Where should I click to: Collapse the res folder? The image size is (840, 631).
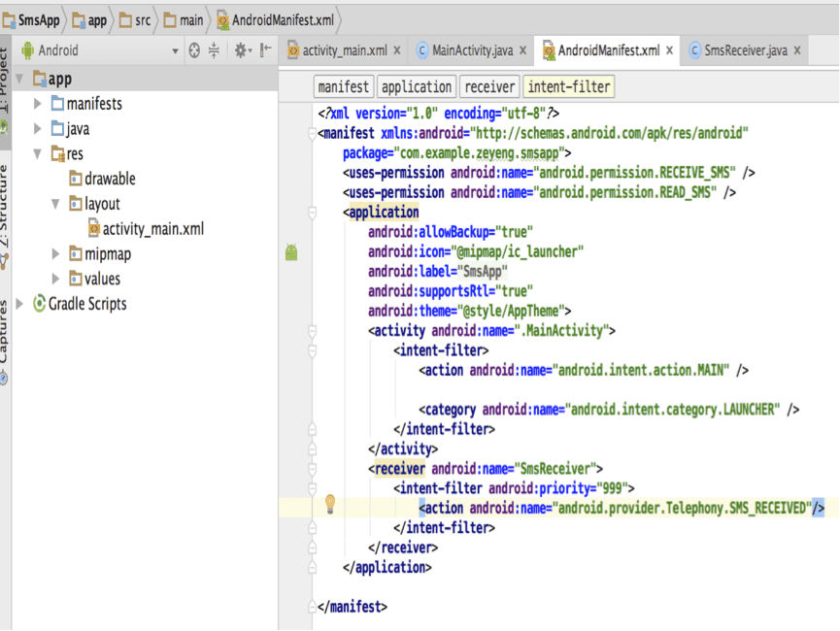38,153
